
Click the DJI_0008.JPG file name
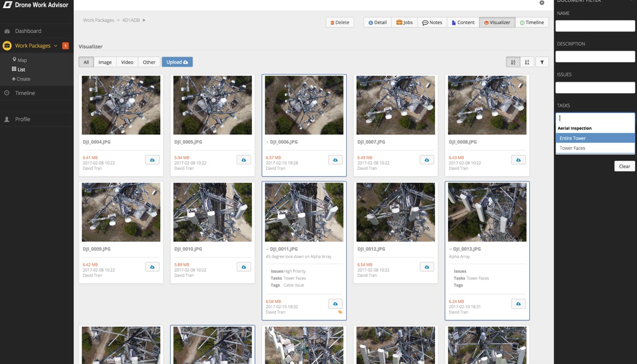click(x=463, y=142)
